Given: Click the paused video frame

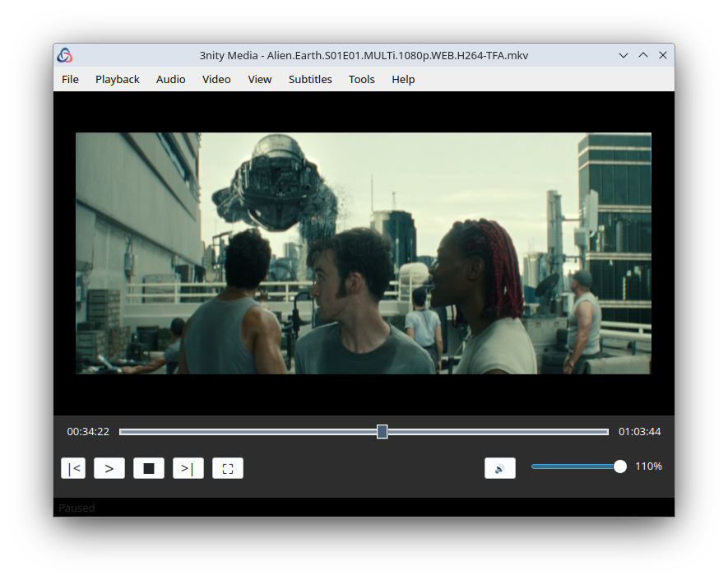Looking at the screenshot, I should pos(364,253).
